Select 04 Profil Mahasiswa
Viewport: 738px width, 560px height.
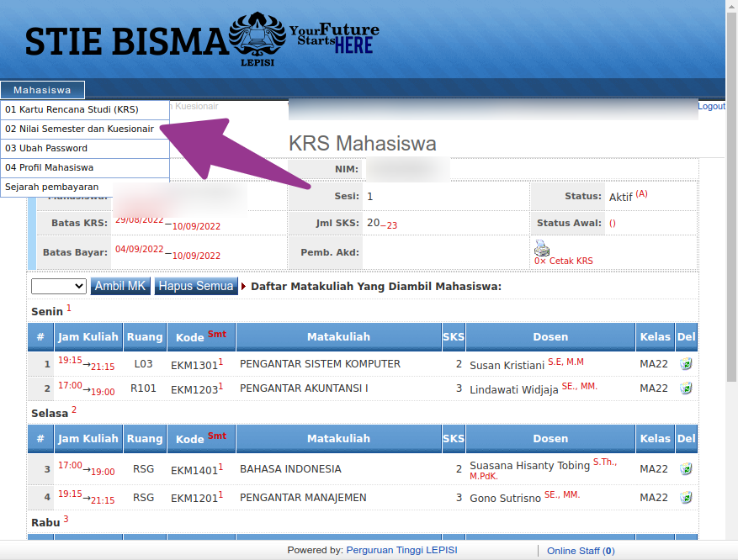coord(85,167)
